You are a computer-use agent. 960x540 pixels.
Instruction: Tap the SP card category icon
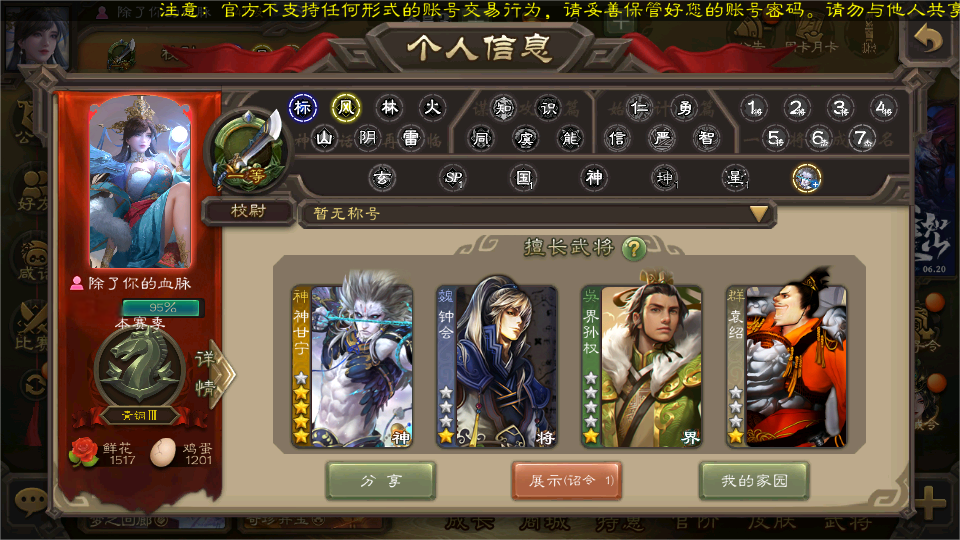coord(454,178)
